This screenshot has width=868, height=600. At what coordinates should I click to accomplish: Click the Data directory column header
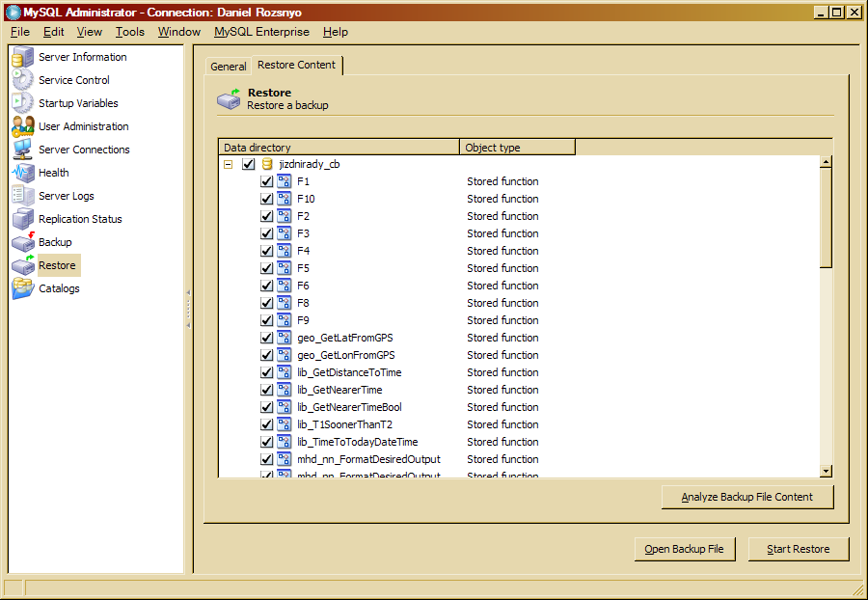tap(339, 148)
